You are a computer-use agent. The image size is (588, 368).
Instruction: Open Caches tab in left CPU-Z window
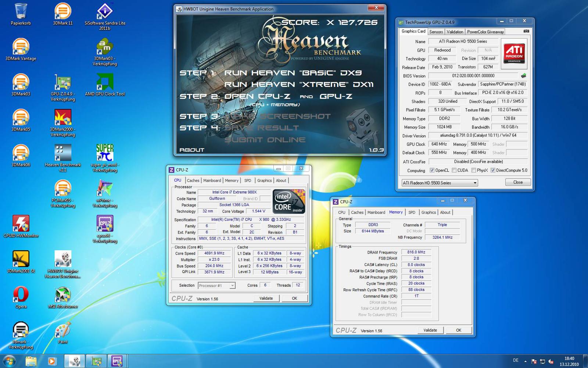193,180
